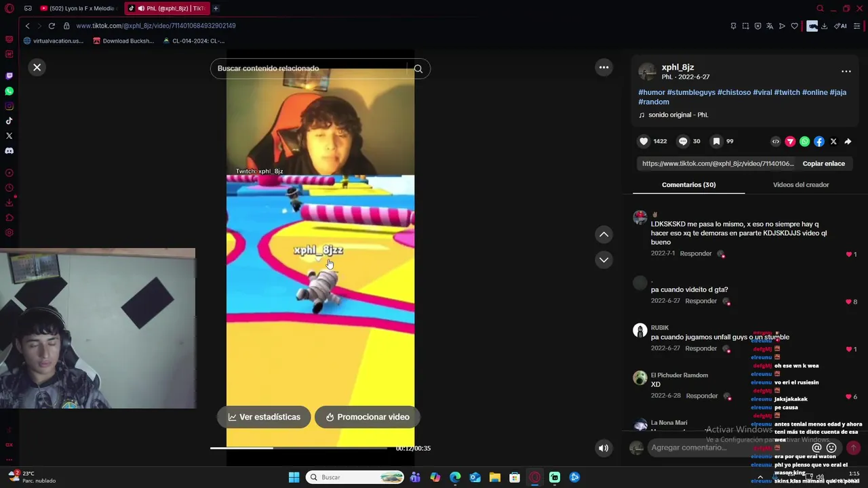This screenshot has height=488, width=868.
Task: Open TikTok in the Opera sidebar
Action: 9,121
